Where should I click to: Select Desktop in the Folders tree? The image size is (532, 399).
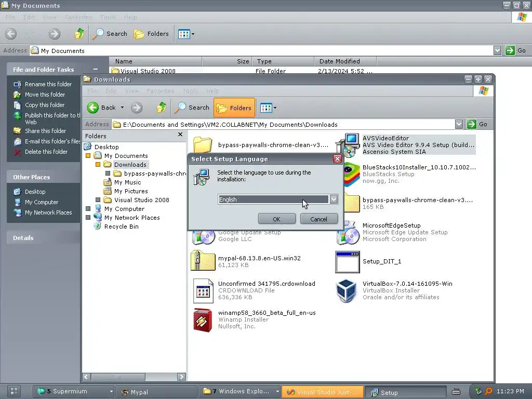[x=107, y=147]
